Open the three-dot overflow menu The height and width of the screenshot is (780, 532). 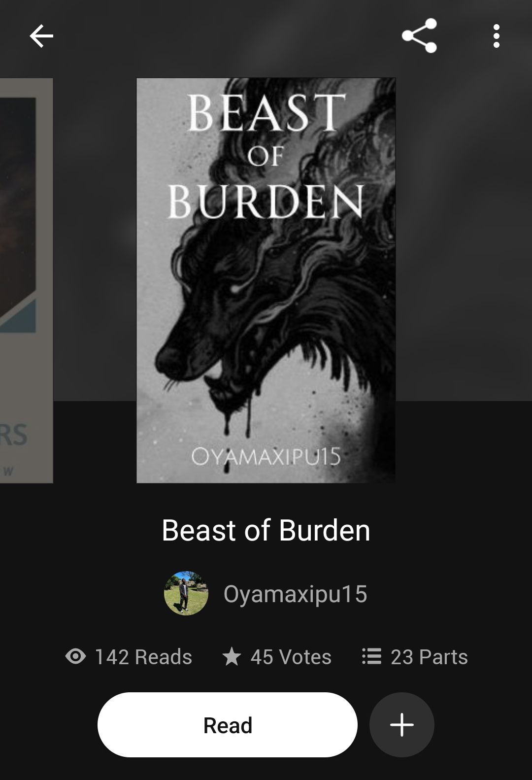(x=496, y=36)
